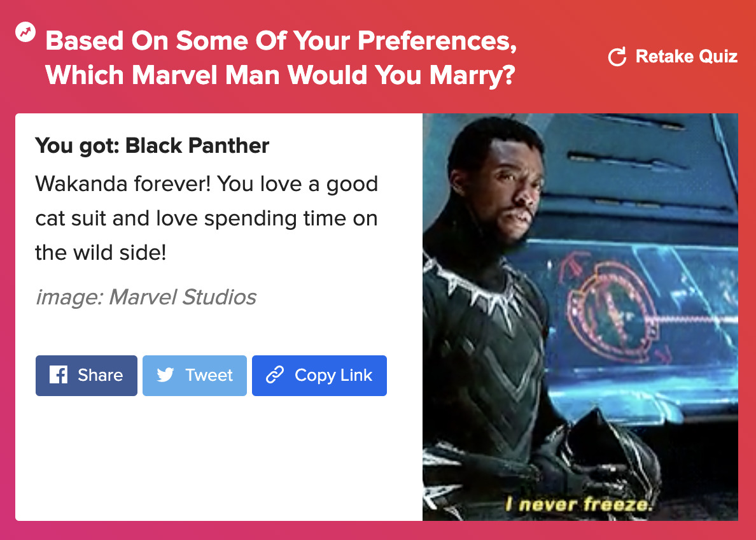Click the 'You got: Black Panther' heading

(x=152, y=145)
